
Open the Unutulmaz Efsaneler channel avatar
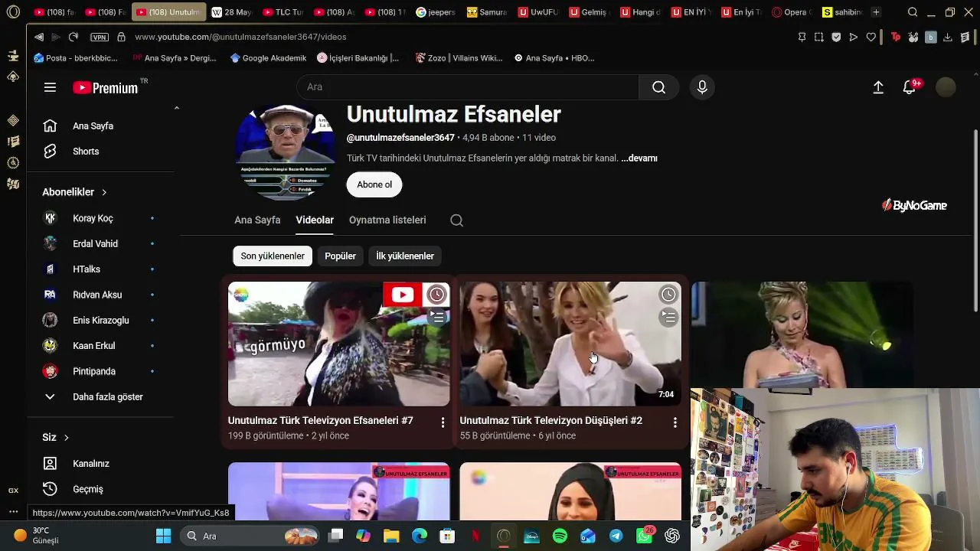pyautogui.click(x=285, y=152)
